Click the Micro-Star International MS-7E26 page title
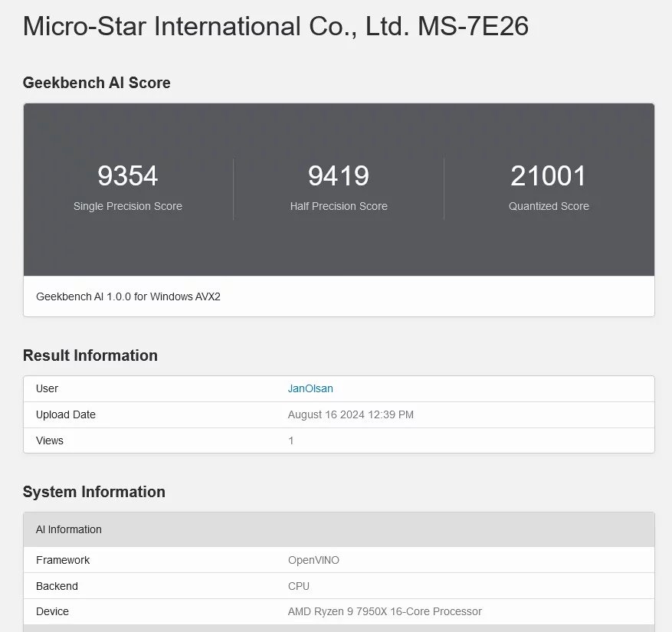 (x=276, y=26)
